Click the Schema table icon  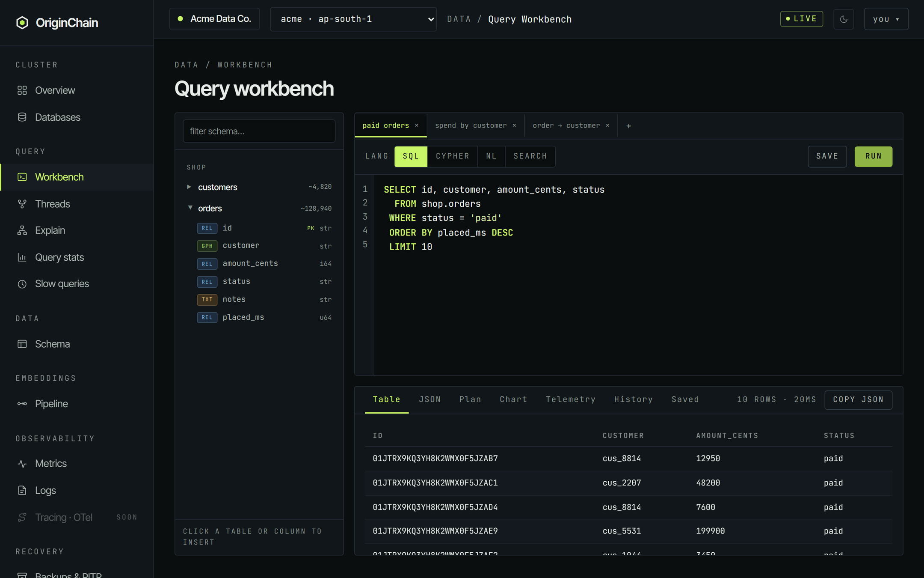[22, 344]
